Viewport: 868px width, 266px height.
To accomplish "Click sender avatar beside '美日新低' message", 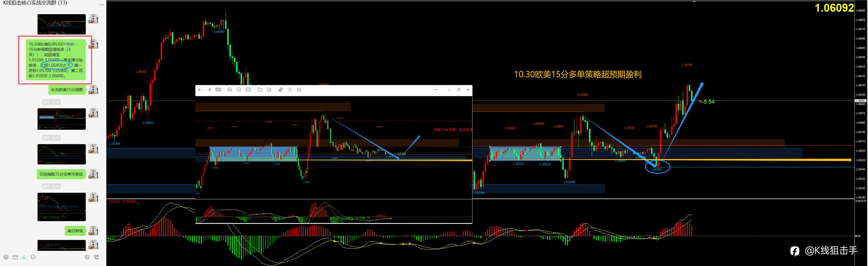I will tap(93, 231).
